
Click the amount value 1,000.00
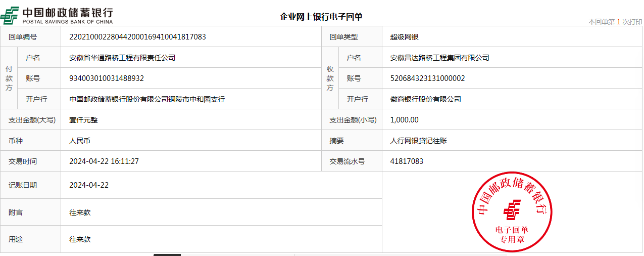pyautogui.click(x=404, y=120)
